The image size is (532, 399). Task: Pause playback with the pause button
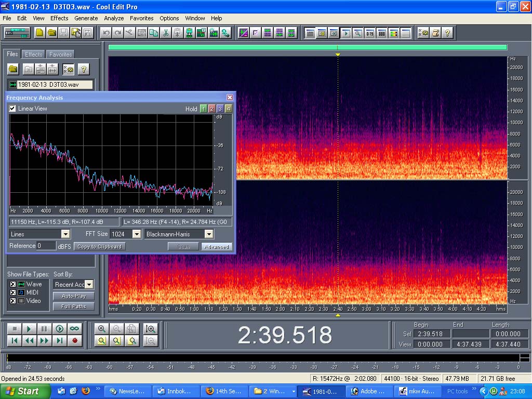44,329
